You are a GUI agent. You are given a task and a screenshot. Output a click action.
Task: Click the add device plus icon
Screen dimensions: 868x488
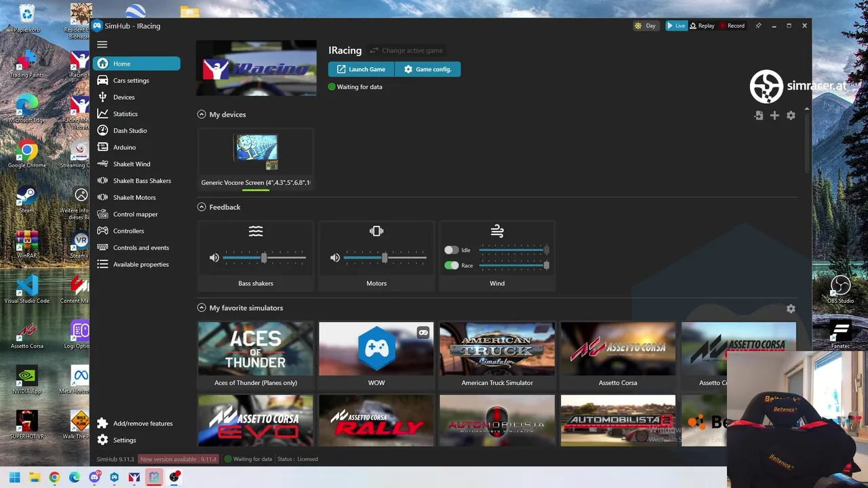[x=774, y=116]
